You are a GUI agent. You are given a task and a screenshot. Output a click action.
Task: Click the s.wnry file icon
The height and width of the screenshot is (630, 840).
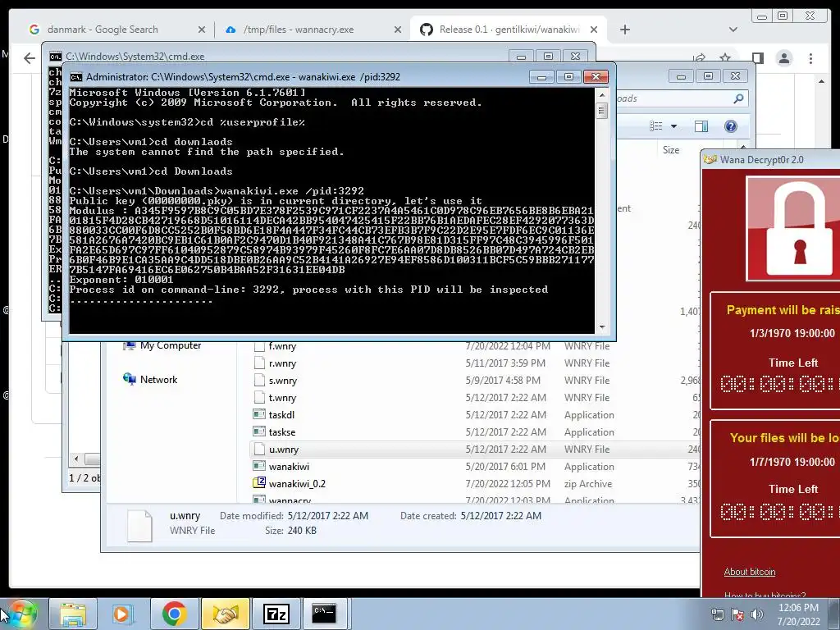[259, 381]
